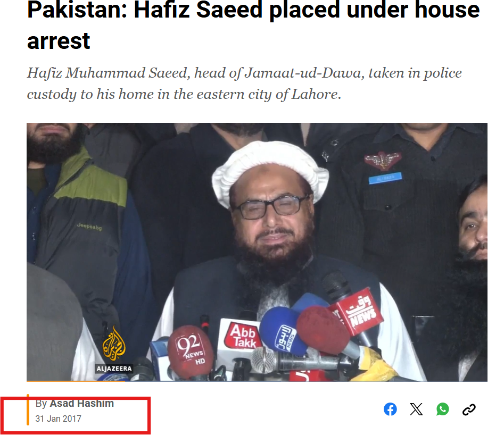
Task: Click the orange vertical bar beside the byline
Action: (28, 409)
